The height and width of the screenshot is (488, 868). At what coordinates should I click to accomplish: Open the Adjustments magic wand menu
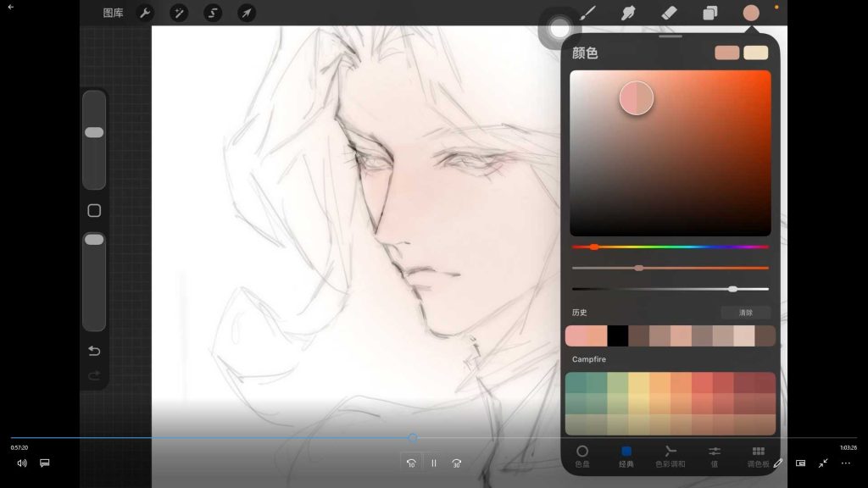[x=179, y=13]
